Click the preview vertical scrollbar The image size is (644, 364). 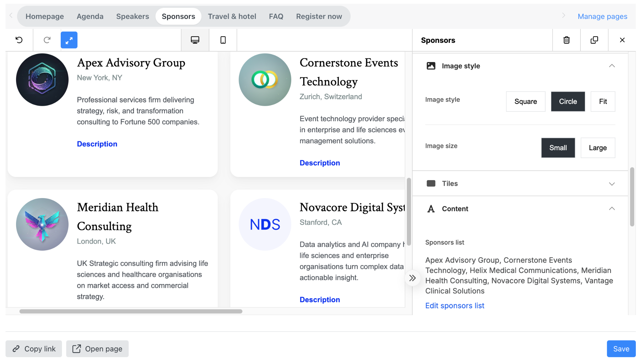[x=409, y=212]
